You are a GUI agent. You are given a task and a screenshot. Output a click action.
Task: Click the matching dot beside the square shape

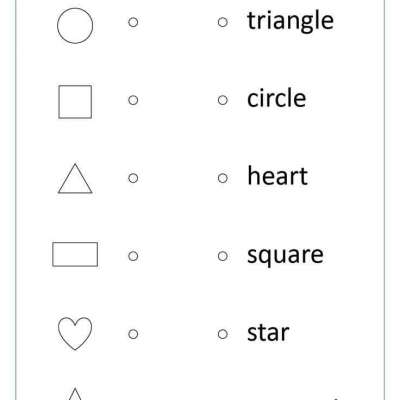(x=133, y=100)
